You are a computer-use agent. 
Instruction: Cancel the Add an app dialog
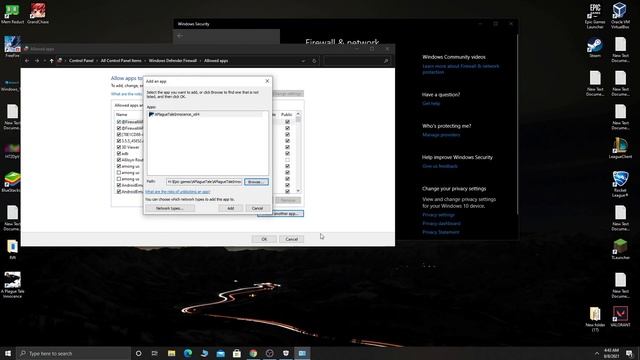tap(257, 208)
